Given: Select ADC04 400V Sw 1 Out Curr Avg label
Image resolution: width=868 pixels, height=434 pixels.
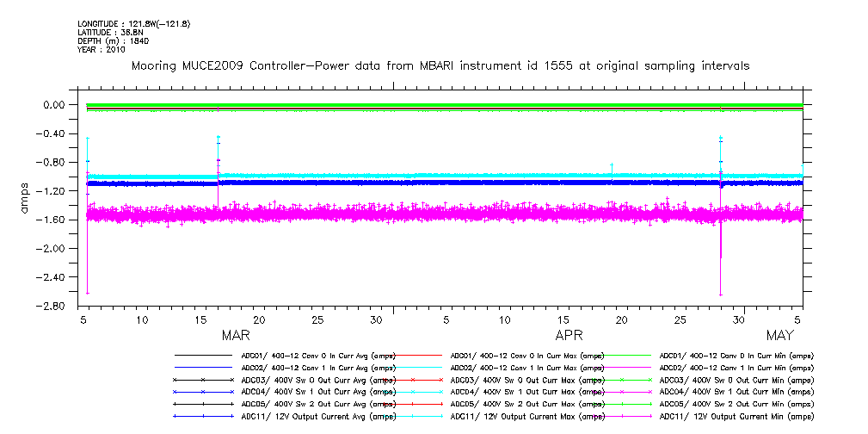Looking at the screenshot, I should 317,392.
